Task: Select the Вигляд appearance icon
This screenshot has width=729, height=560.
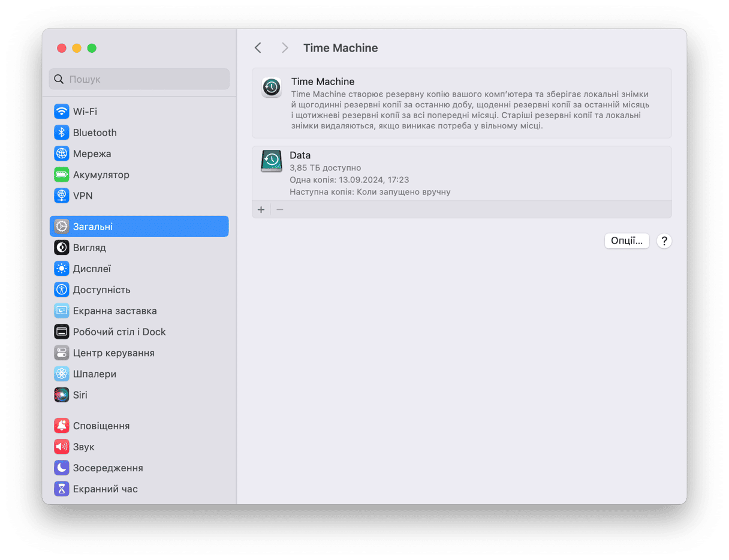Action: 62,248
